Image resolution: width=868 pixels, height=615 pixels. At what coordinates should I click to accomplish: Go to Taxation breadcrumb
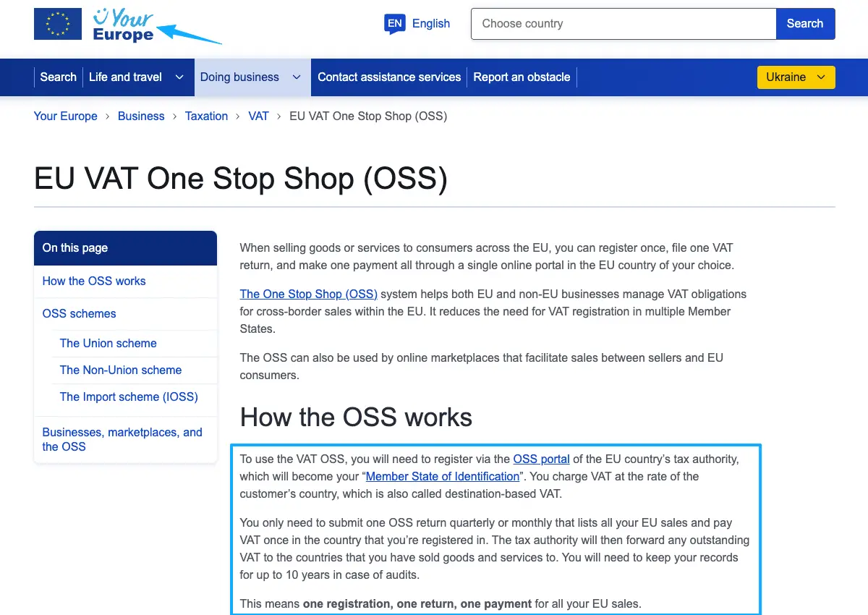tap(206, 116)
